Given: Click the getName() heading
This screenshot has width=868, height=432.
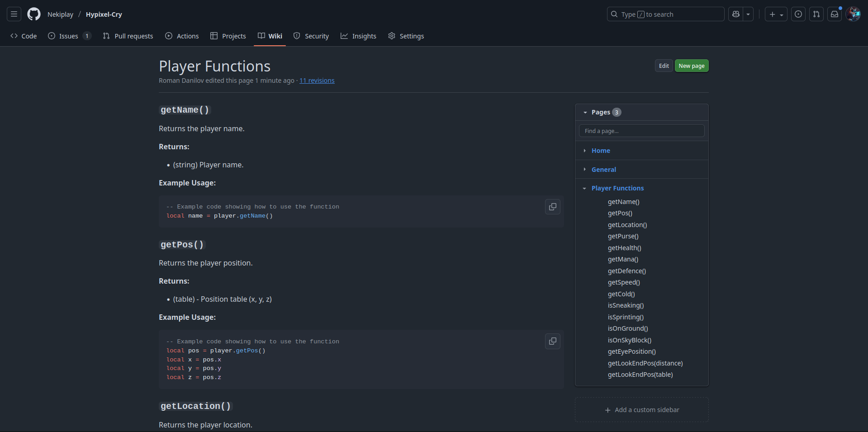Looking at the screenshot, I should (x=185, y=110).
